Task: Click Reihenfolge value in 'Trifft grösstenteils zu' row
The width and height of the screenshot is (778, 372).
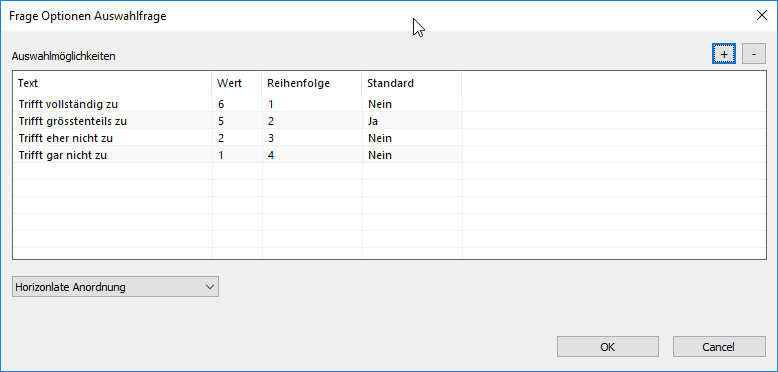Action: 312,121
